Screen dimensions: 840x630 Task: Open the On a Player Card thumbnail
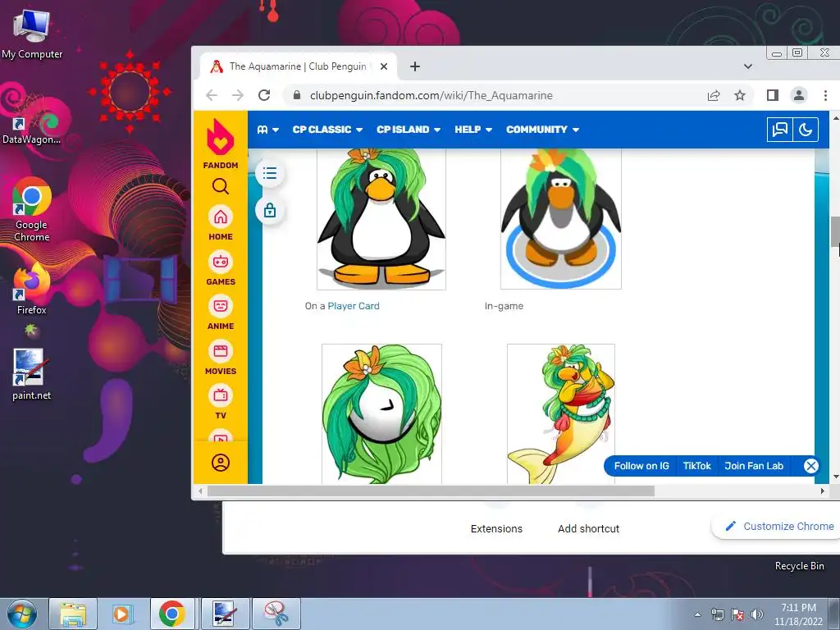tap(381, 219)
